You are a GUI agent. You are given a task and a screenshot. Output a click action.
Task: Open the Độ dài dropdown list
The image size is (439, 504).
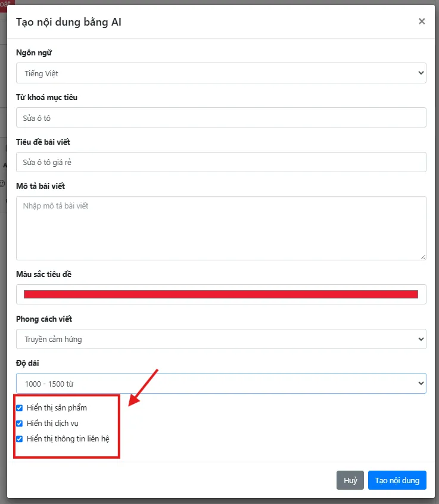[221, 383]
